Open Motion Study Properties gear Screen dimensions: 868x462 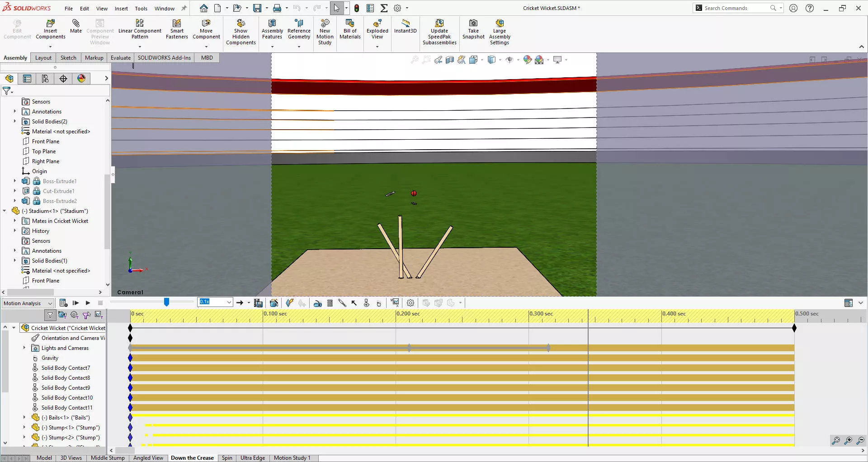[x=410, y=303]
